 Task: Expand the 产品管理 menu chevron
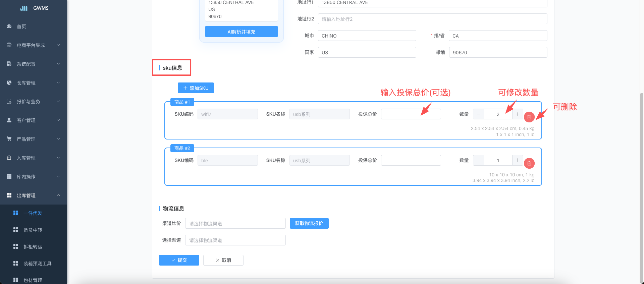[58, 139]
